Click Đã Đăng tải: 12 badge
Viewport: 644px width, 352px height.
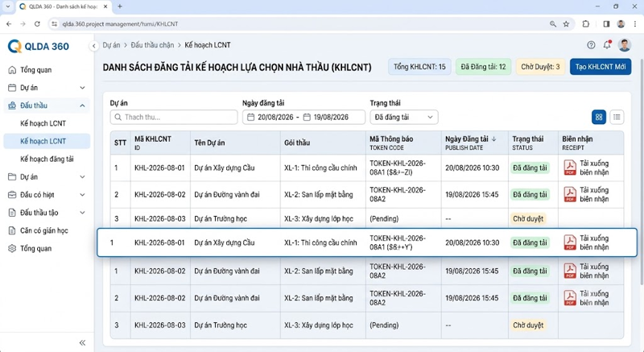click(x=484, y=67)
